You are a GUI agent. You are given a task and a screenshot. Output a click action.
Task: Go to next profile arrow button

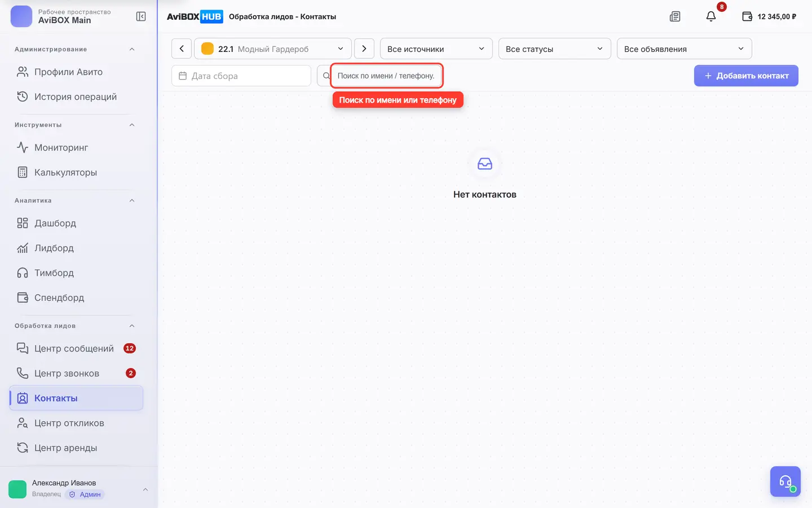[364, 49]
